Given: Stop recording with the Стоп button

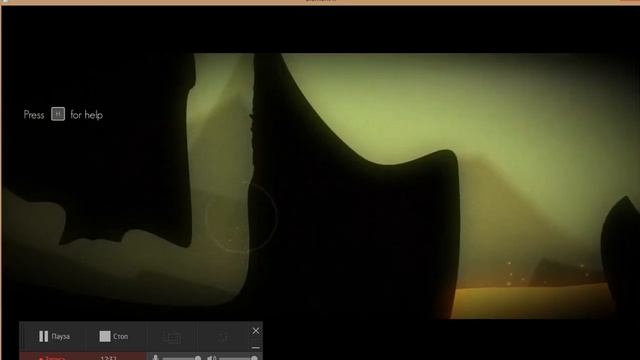Looking at the screenshot, I should [x=113, y=336].
